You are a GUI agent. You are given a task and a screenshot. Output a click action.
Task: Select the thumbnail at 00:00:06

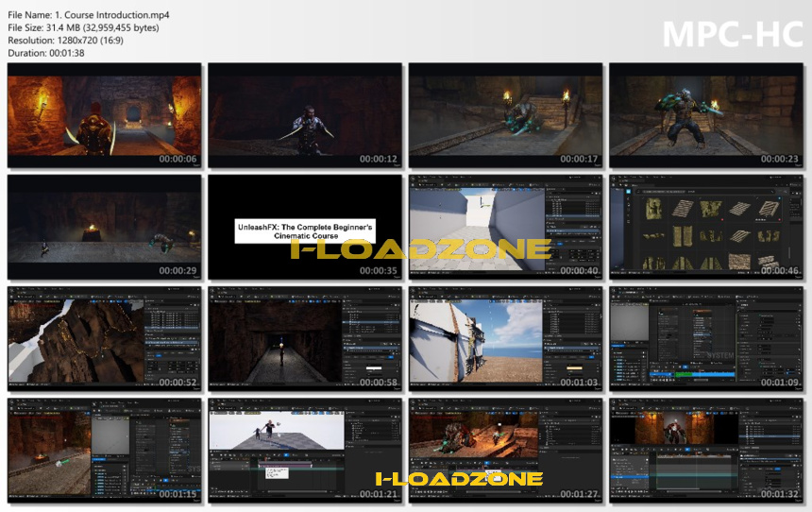(x=104, y=115)
